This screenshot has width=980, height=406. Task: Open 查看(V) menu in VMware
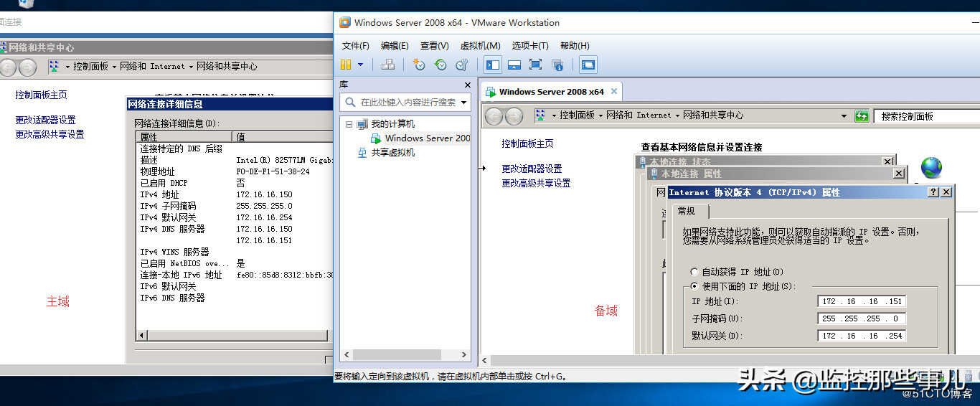pyautogui.click(x=434, y=45)
